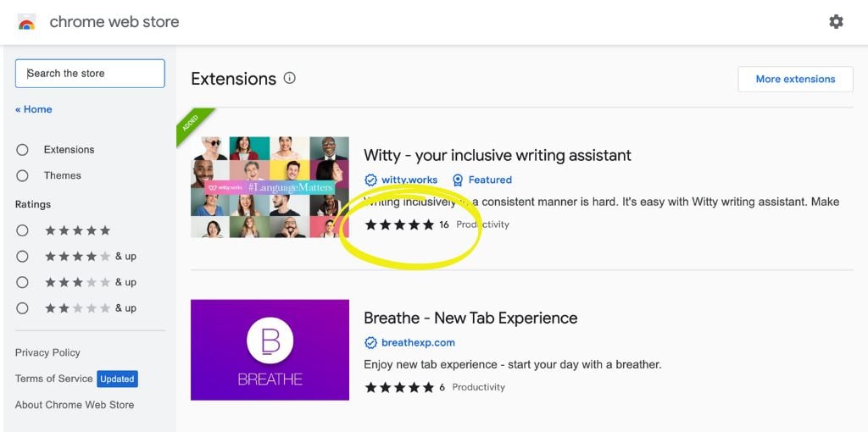Click the More extensions button
The width and height of the screenshot is (868, 432).
pos(795,79)
